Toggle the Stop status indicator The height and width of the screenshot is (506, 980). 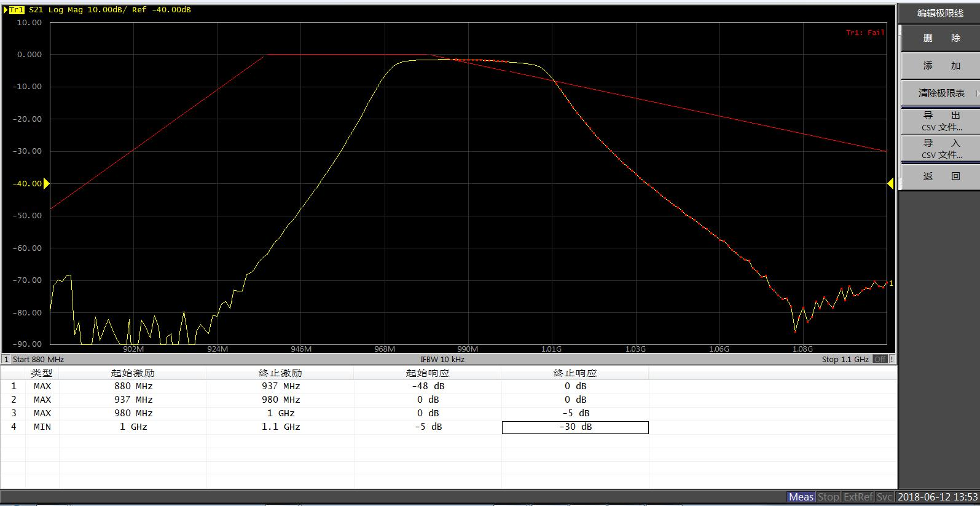click(x=828, y=497)
